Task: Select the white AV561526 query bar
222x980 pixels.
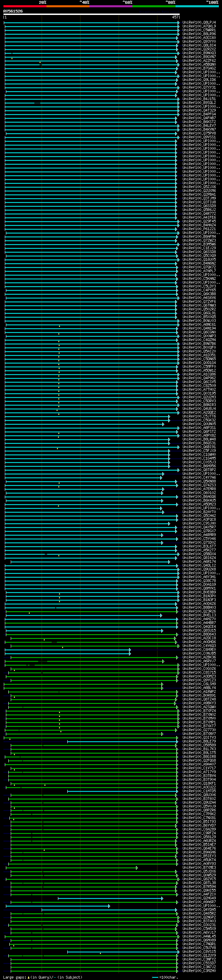Action: (92, 14)
